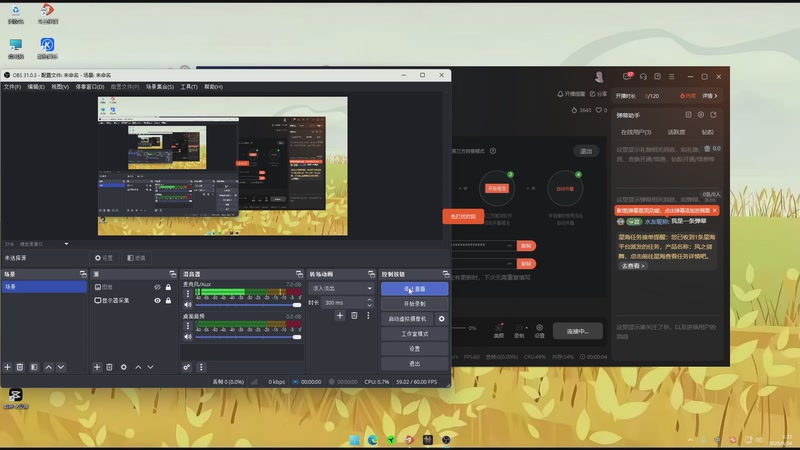Viewport: 800px width, 450px height.
Task: Open the Docks menu in OBS
Action: (90, 87)
